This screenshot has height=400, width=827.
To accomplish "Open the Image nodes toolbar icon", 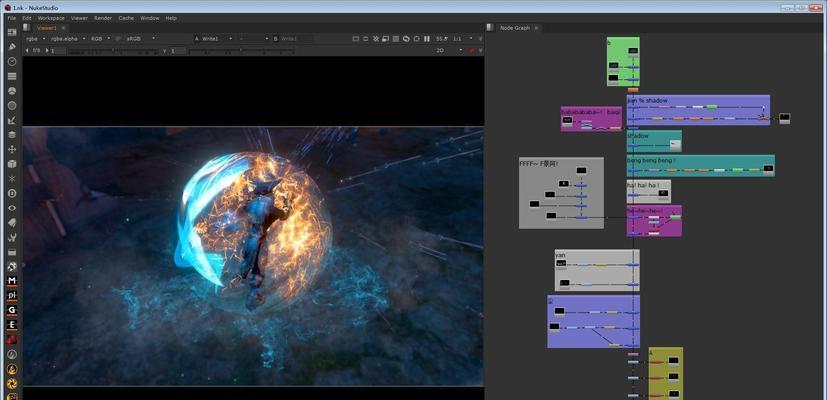I will click(x=12, y=32).
